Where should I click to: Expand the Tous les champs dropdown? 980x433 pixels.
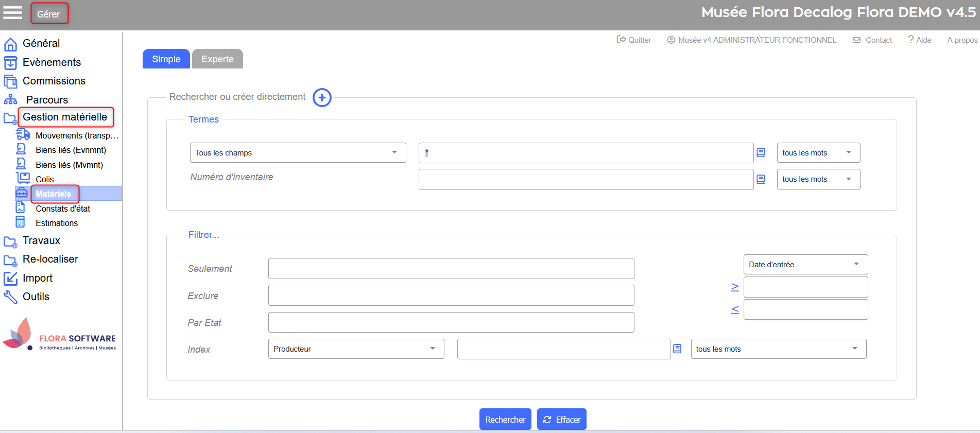(298, 153)
